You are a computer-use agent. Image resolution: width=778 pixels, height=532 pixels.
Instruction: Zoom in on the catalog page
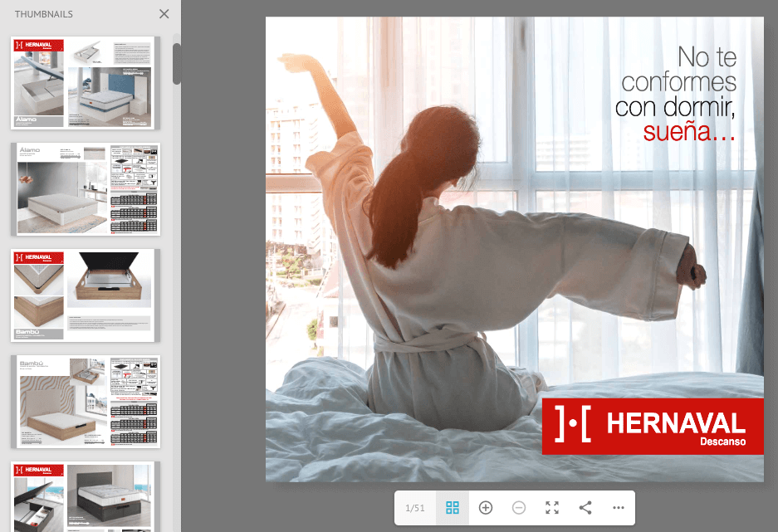click(486, 508)
